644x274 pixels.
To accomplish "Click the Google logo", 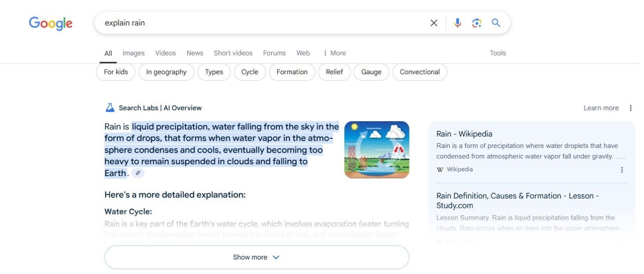I will point(51,23).
